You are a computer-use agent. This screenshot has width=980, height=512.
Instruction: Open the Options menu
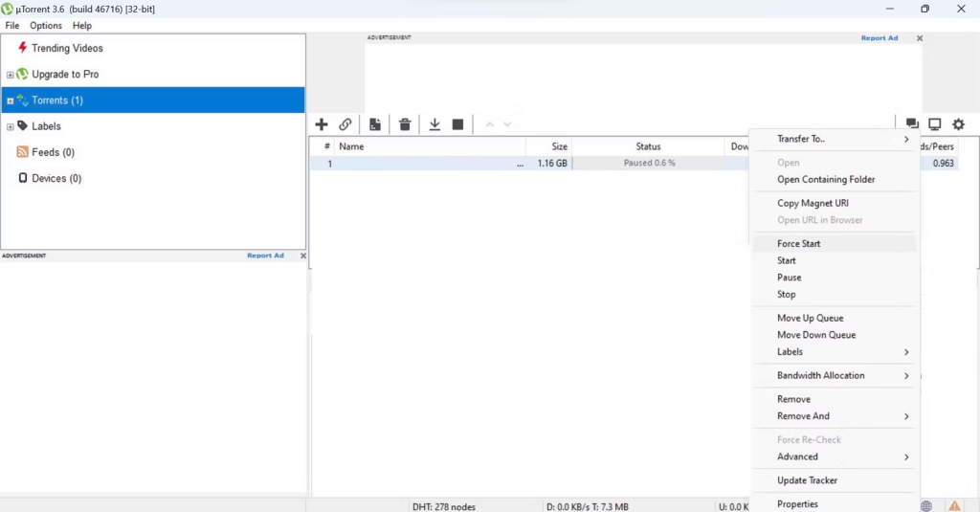pyautogui.click(x=46, y=26)
